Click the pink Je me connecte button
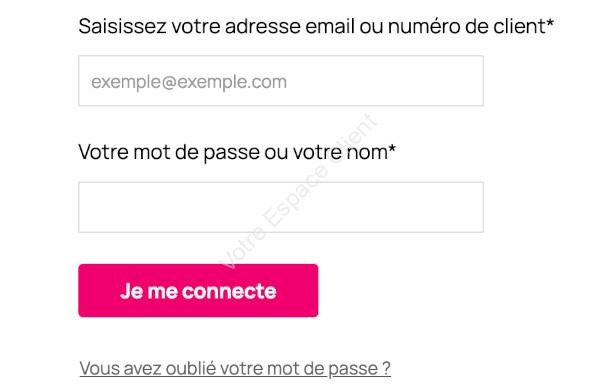This screenshot has width=600, height=390. [198, 290]
